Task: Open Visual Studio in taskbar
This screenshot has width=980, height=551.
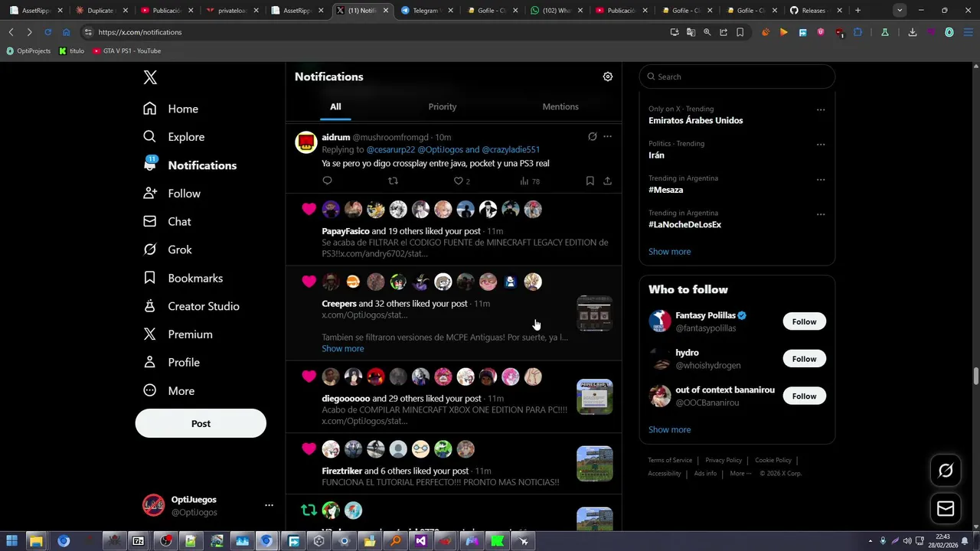Action: tap(420, 541)
